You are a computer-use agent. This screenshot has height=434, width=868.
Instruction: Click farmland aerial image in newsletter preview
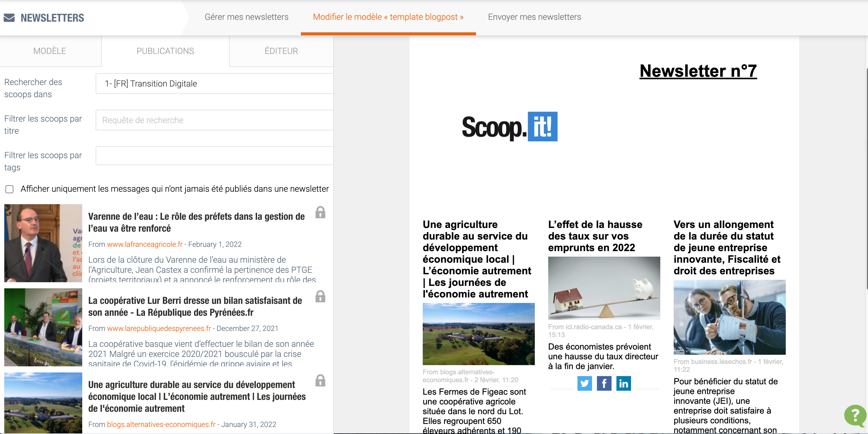[x=478, y=334]
